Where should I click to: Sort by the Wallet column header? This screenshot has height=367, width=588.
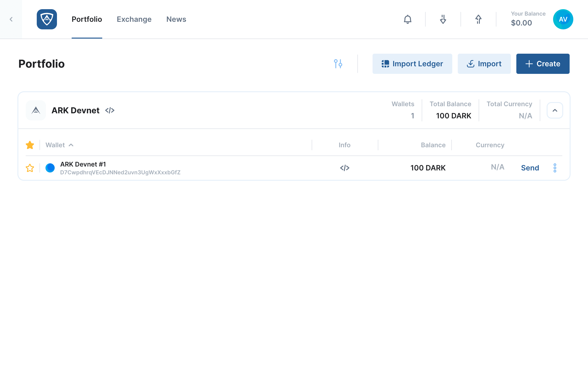59,145
